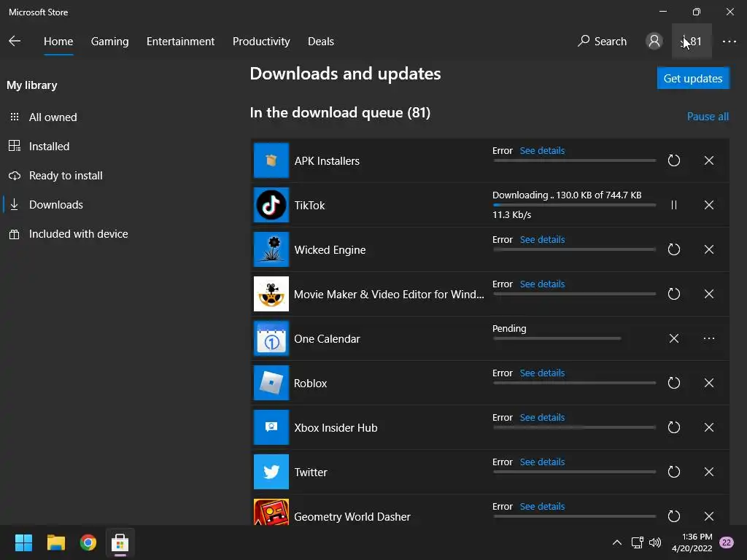The image size is (747, 560).
Task: Open the Windows Start menu
Action: 23,542
